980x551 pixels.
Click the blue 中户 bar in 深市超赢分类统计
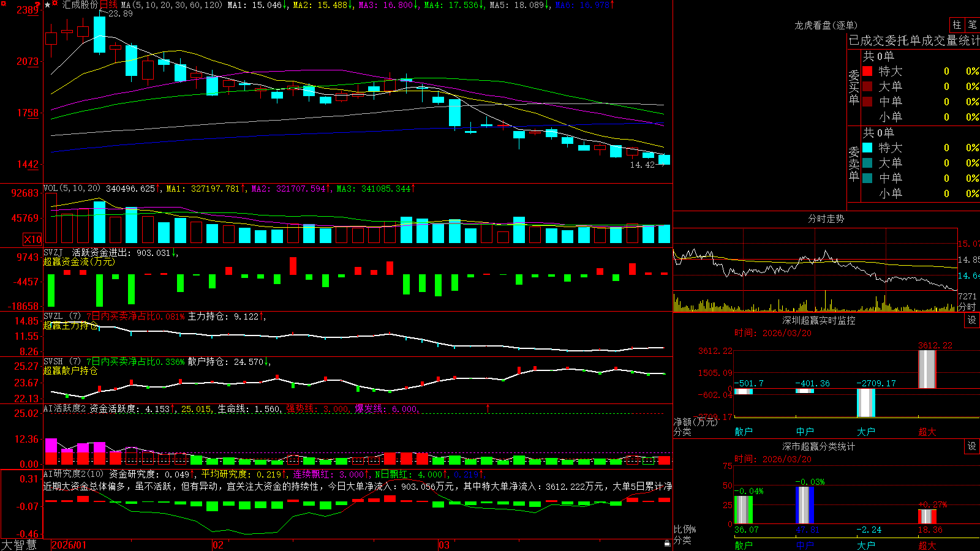tap(804, 505)
